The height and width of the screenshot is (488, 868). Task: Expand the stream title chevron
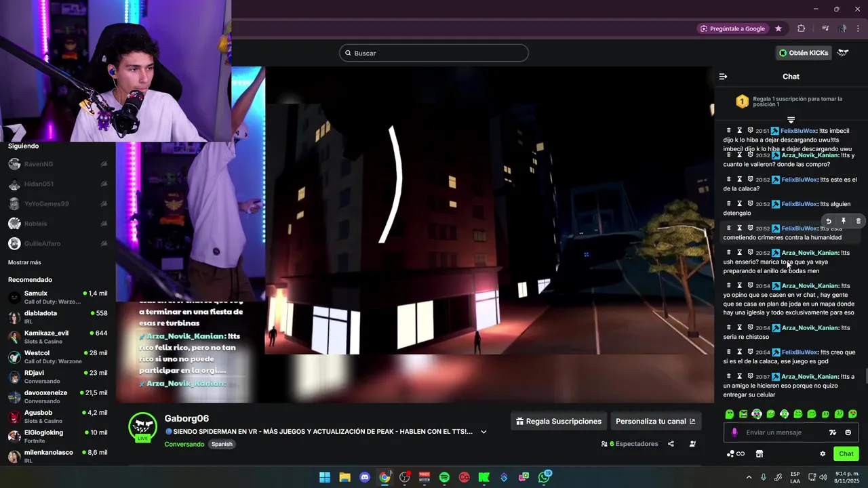[484, 432]
